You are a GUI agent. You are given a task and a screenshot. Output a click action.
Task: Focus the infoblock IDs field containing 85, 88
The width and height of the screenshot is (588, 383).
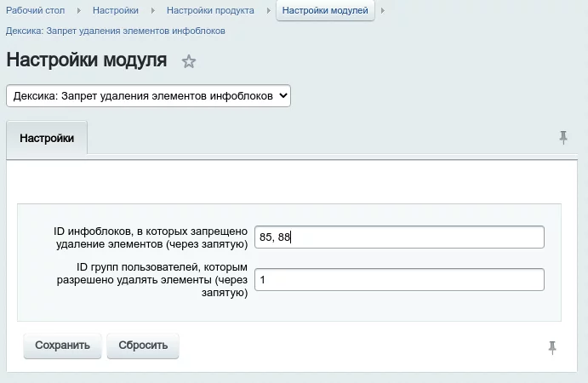point(398,237)
